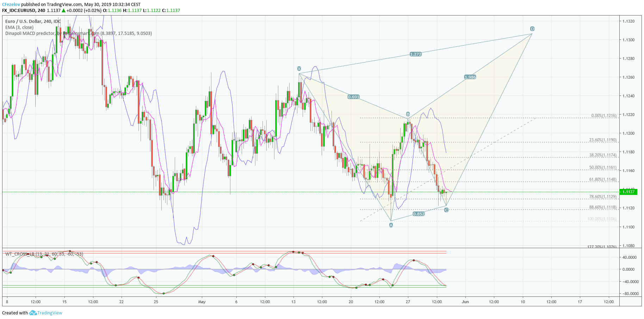Image resolution: width=644 pixels, height=319 pixels.
Task: Click the 1.1137 current price tag
Action: 628,192
